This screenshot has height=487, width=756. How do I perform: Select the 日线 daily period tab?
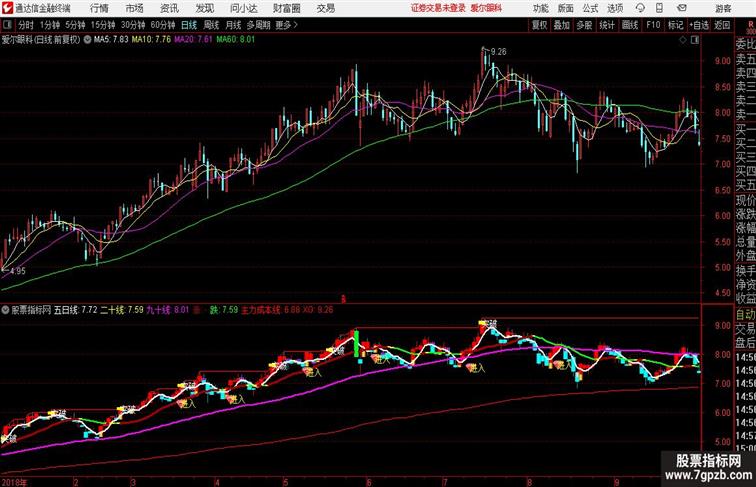coord(189,25)
